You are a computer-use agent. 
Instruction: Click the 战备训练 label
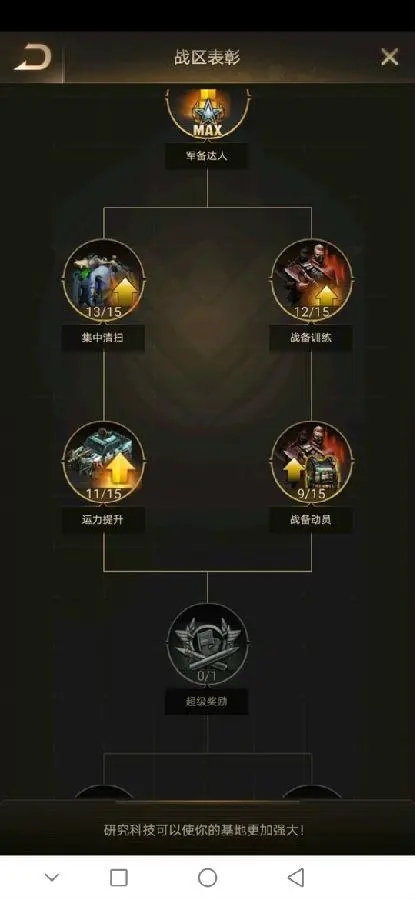[311, 338]
